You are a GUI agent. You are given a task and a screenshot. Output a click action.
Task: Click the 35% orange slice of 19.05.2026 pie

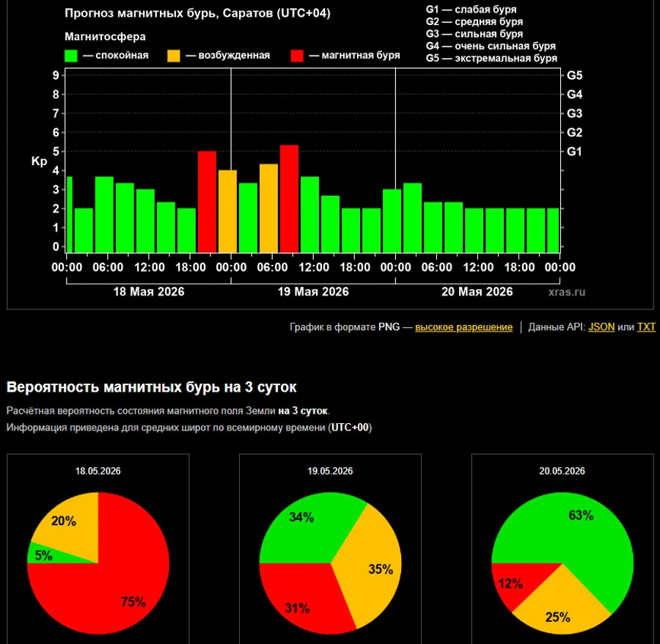click(x=370, y=568)
